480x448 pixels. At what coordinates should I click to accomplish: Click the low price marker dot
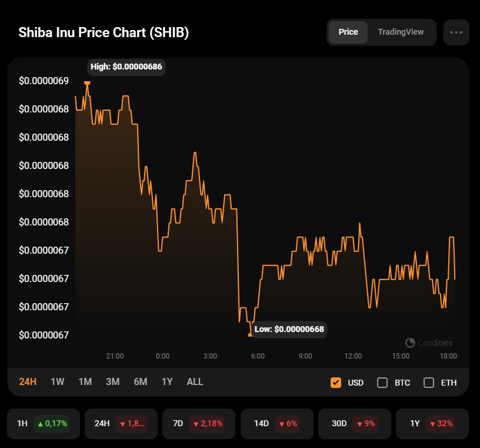pyautogui.click(x=251, y=334)
